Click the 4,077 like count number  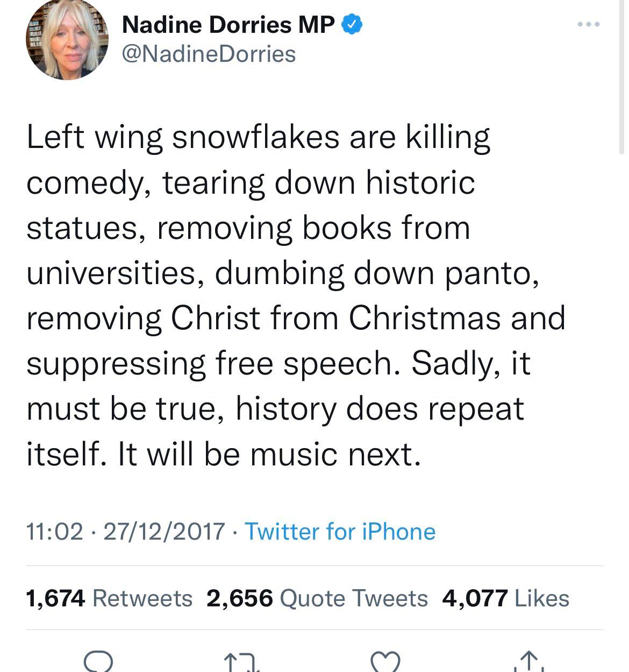475,598
